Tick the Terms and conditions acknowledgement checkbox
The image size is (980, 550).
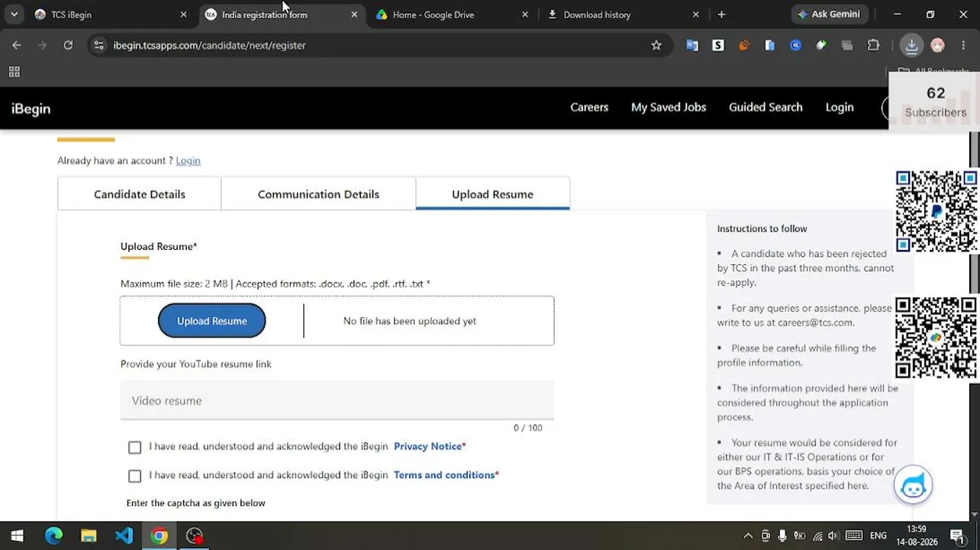(135, 476)
